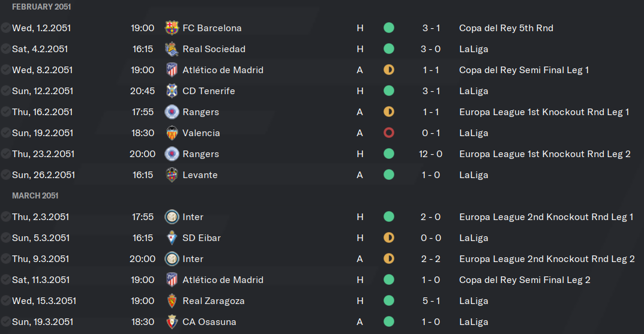Collapse the MARCH 2051 month header
644x334 pixels.
pos(35,195)
